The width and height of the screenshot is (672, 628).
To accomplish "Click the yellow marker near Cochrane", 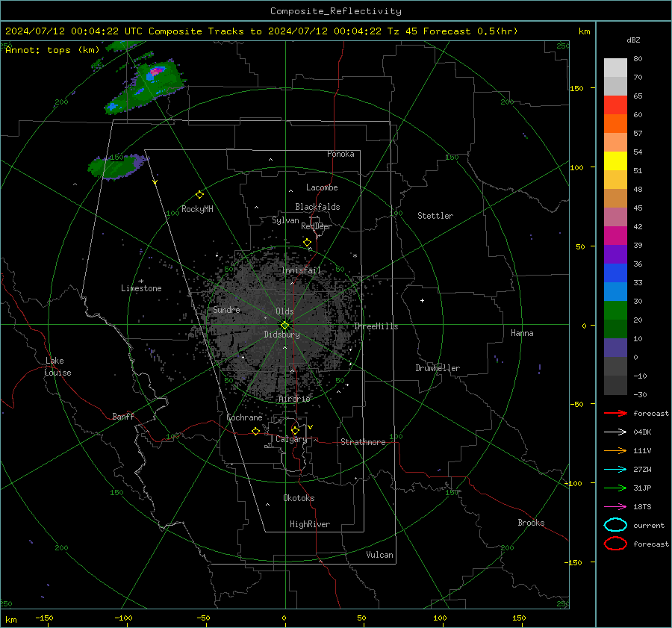I will pyautogui.click(x=256, y=431).
